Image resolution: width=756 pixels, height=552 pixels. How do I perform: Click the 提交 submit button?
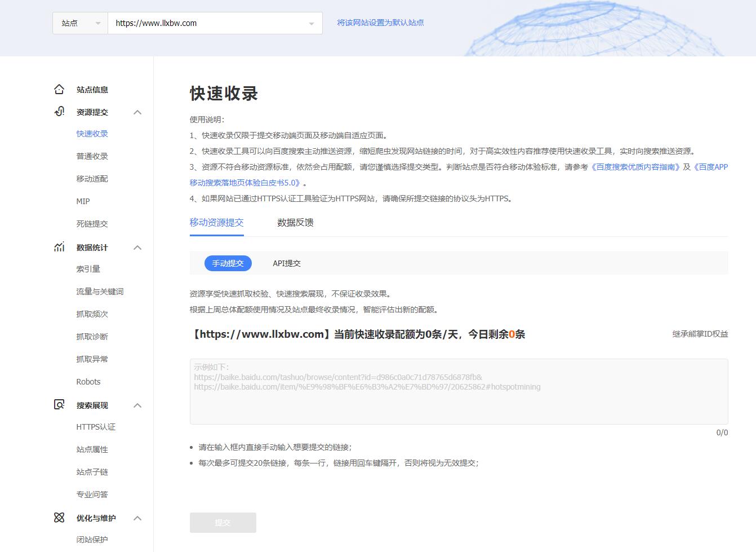point(223,523)
